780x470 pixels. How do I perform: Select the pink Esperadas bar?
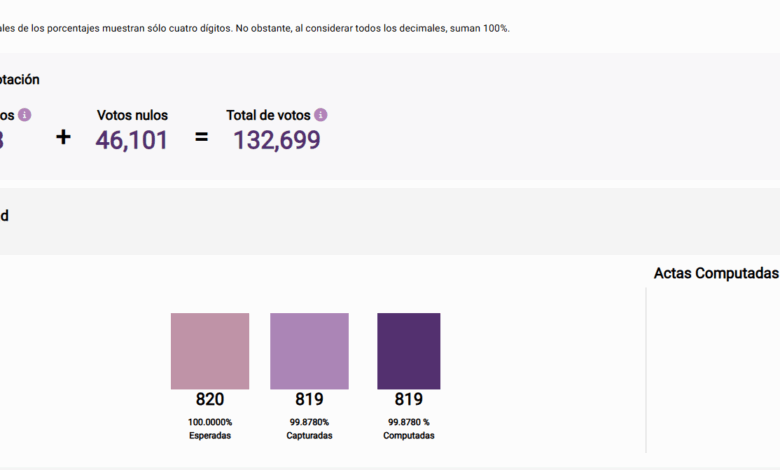point(210,351)
